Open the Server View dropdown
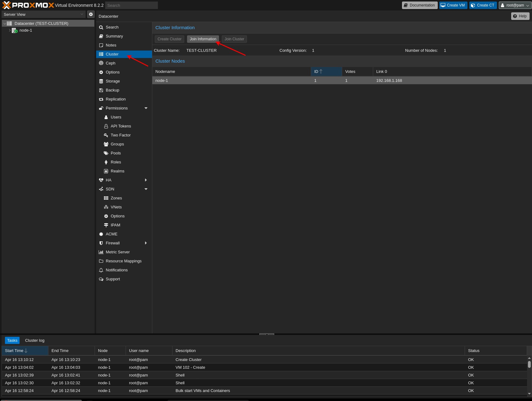532x401 pixels. [43, 14]
